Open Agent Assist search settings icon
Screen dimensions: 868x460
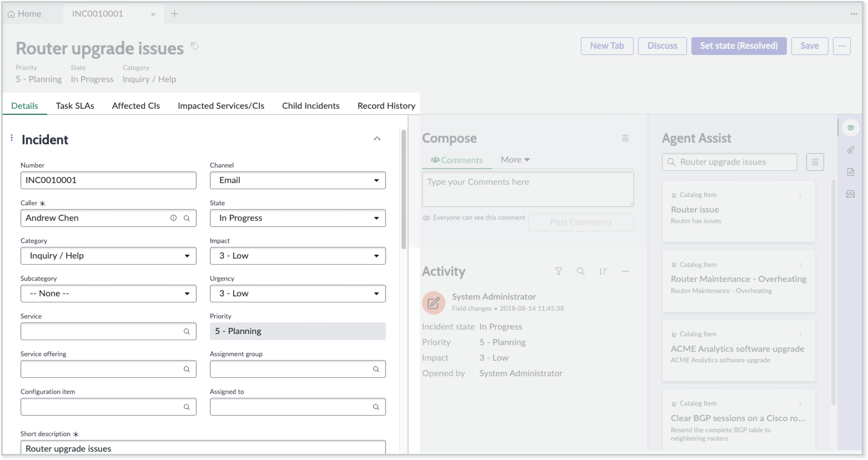coord(815,162)
